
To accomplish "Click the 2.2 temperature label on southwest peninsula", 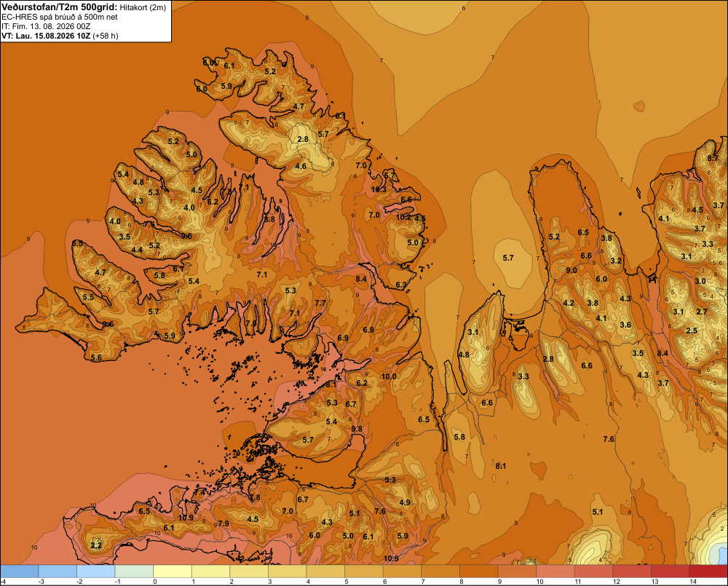I will coord(96,545).
